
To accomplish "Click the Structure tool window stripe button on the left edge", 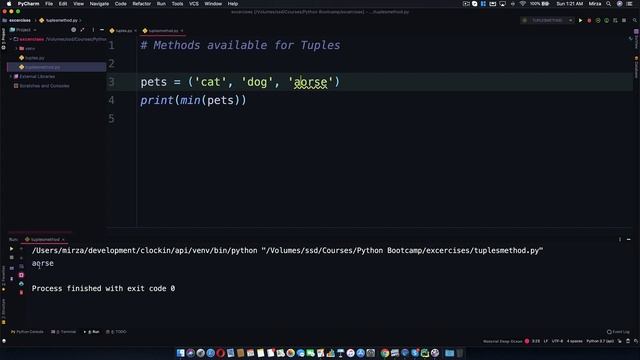I will point(3,311).
